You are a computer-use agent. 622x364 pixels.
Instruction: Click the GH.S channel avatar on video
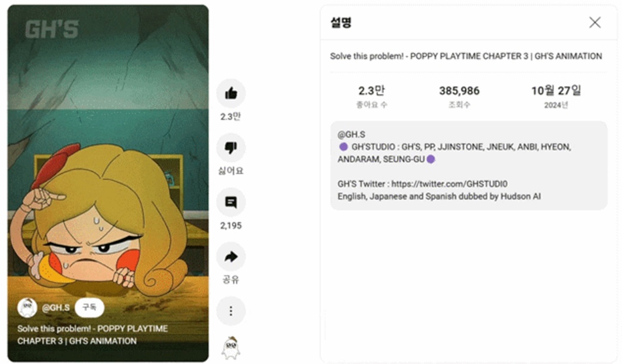pyautogui.click(x=27, y=307)
